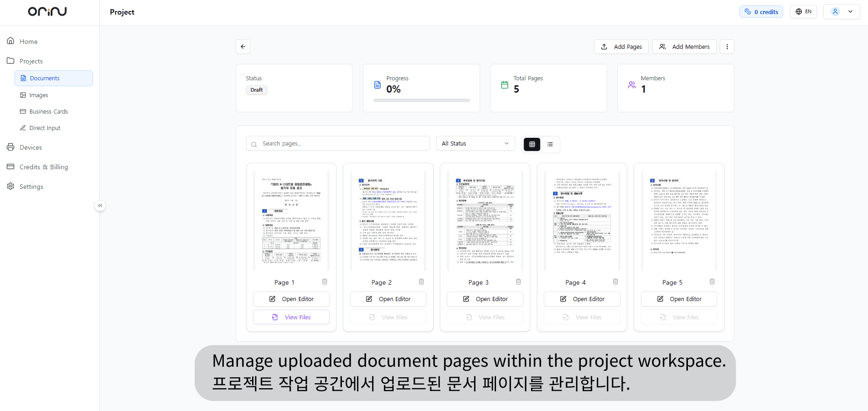Image resolution: width=868 pixels, height=411 pixels.
Task: Click the Add Pages button
Action: [x=621, y=47]
